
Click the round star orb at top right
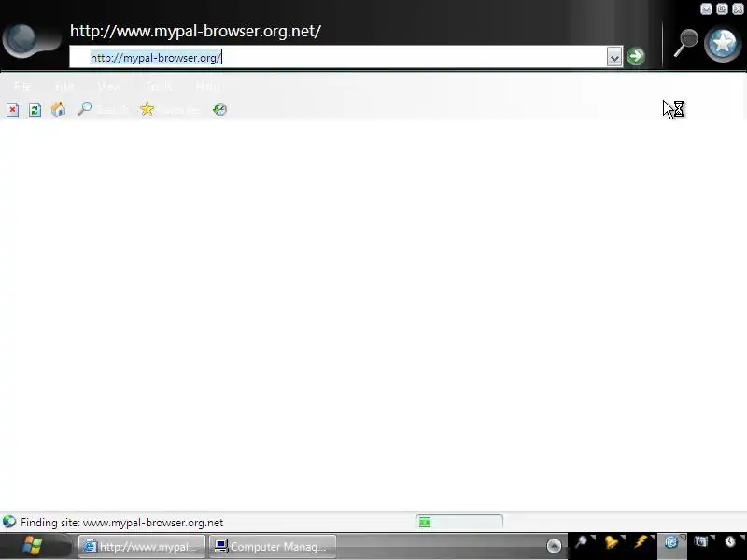tap(723, 44)
